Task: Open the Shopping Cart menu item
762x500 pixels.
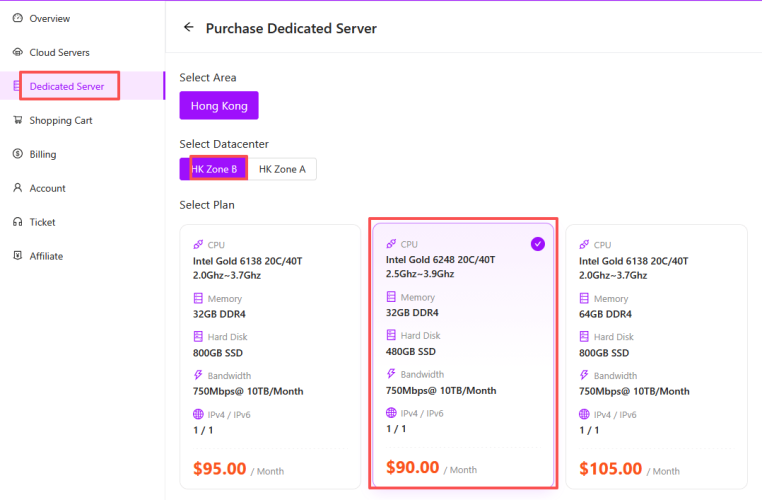Action: coord(83,120)
